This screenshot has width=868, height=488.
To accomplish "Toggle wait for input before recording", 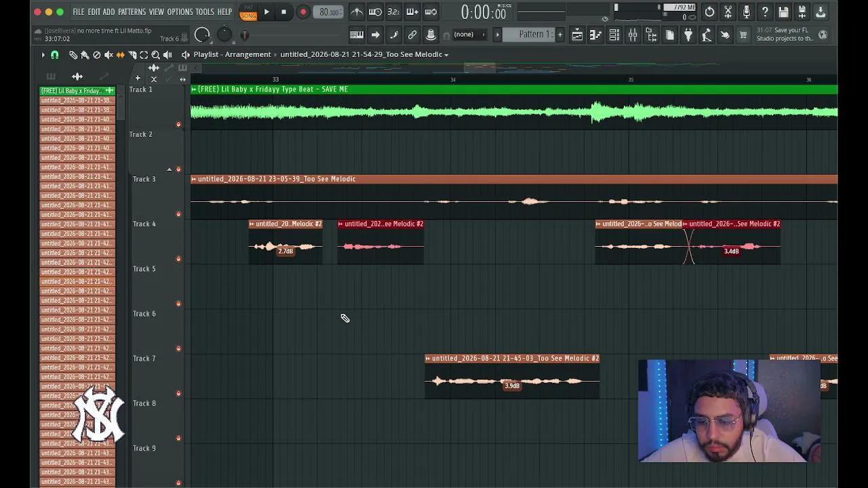I will (375, 12).
